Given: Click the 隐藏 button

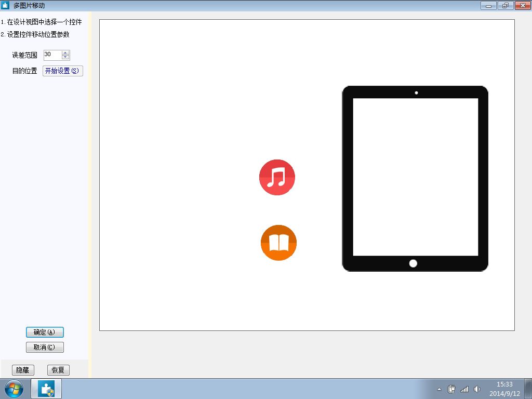Looking at the screenshot, I should 23,370.
